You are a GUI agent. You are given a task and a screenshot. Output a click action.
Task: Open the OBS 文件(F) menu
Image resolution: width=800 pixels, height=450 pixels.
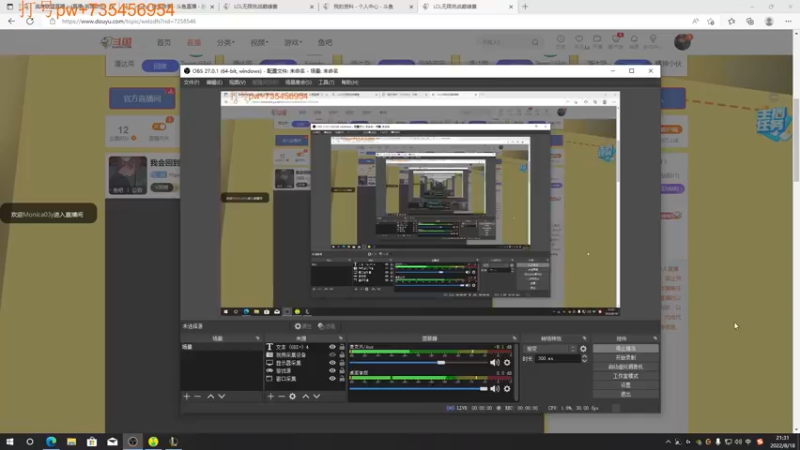point(191,82)
